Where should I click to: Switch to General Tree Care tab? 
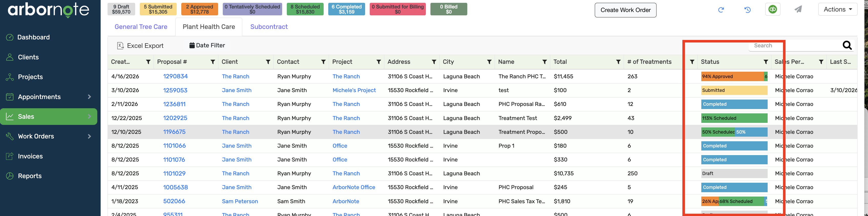click(141, 27)
